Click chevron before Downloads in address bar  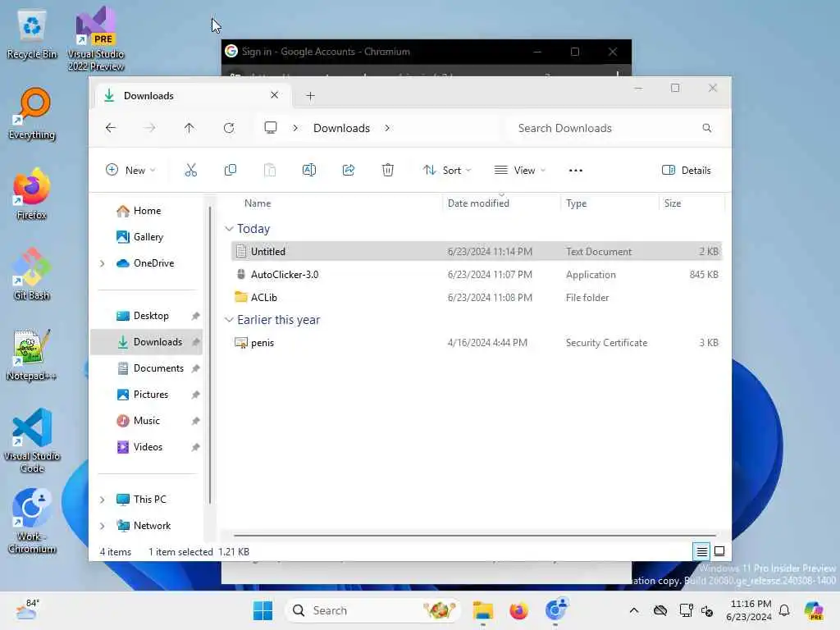tap(295, 128)
